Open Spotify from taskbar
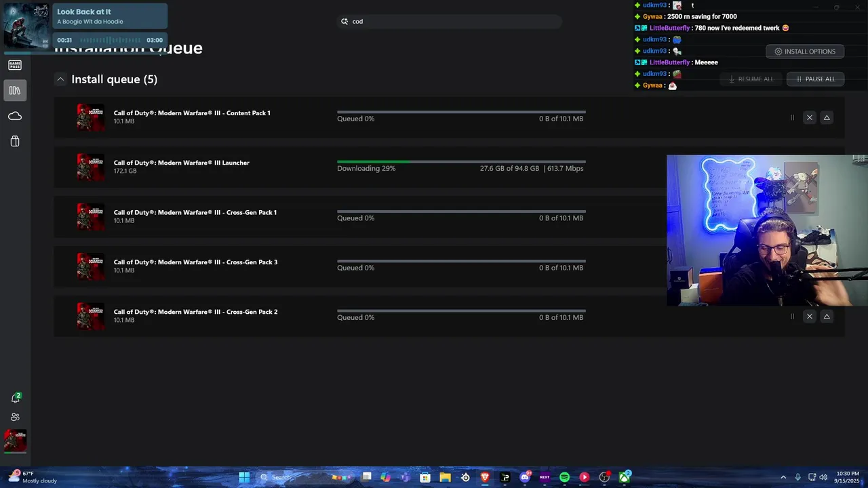 click(564, 477)
